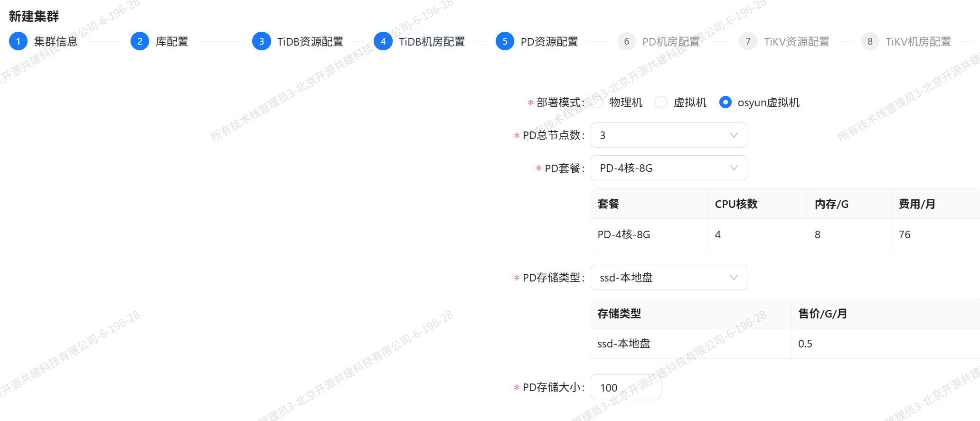
Task: Click step 5 circle icon PD资源配置
Action: (505, 41)
